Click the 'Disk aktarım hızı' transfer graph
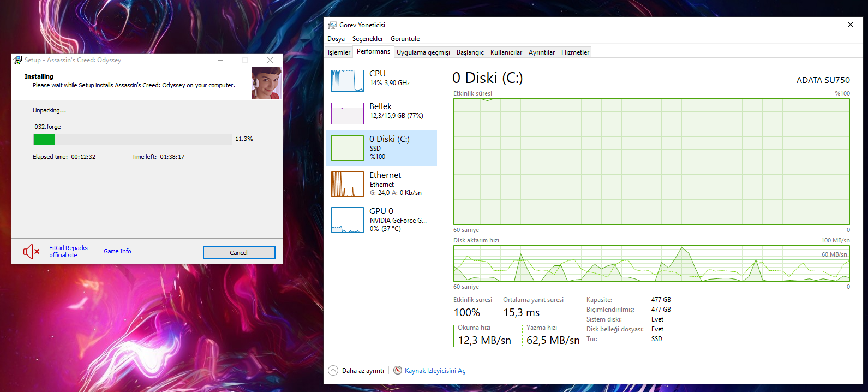Viewport: 868px width, 392px height. 651,263
